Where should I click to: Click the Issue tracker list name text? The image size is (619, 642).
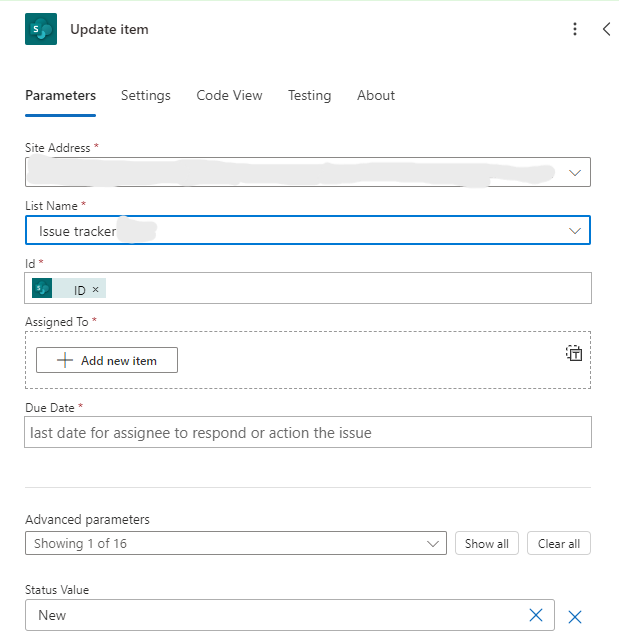(x=77, y=231)
